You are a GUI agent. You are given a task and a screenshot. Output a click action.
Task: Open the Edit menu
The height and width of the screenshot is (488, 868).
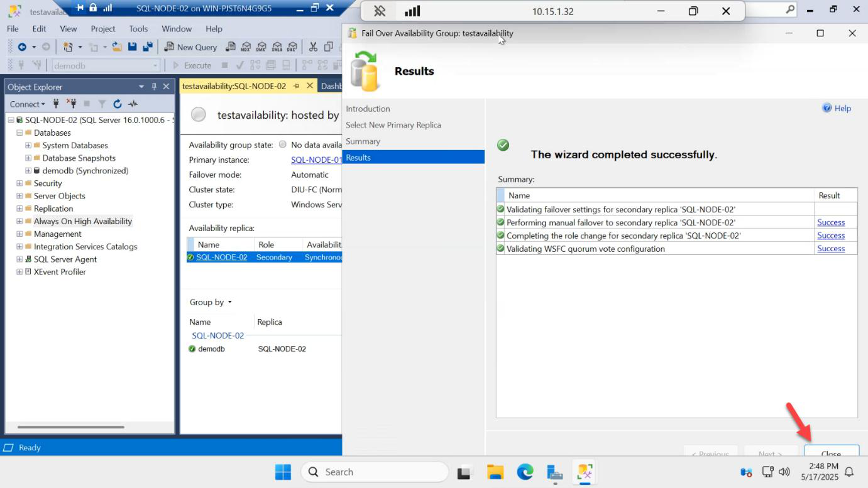(39, 29)
